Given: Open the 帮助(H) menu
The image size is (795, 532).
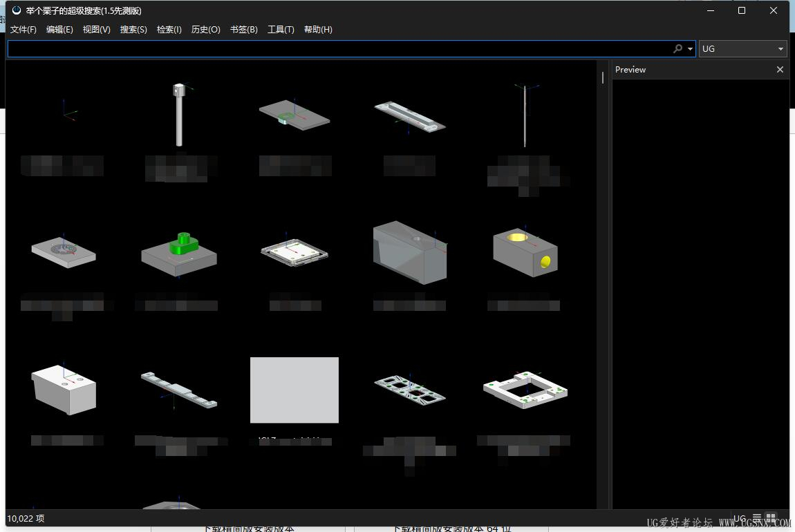Looking at the screenshot, I should tap(318, 30).
